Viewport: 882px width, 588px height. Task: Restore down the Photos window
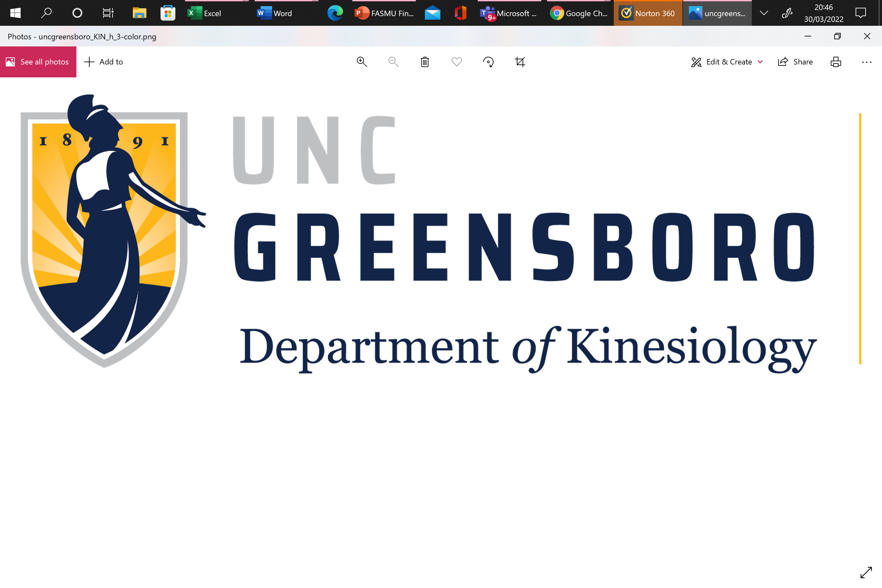click(838, 36)
